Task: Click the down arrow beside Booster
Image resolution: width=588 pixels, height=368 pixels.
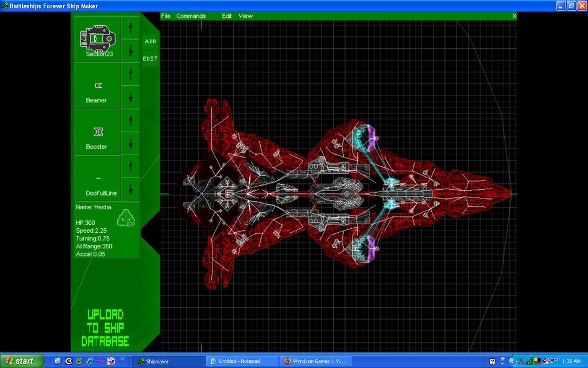Action: 131,143
